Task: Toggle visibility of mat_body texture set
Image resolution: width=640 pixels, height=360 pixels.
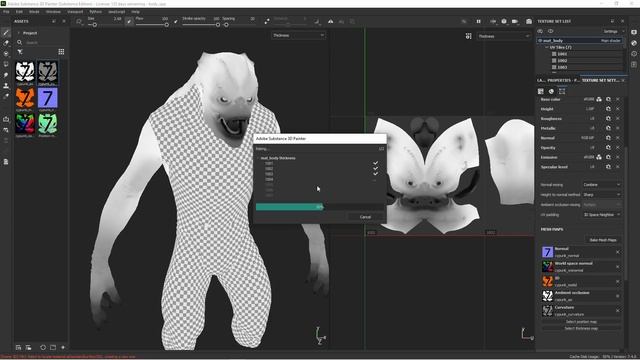Action: tap(540, 41)
